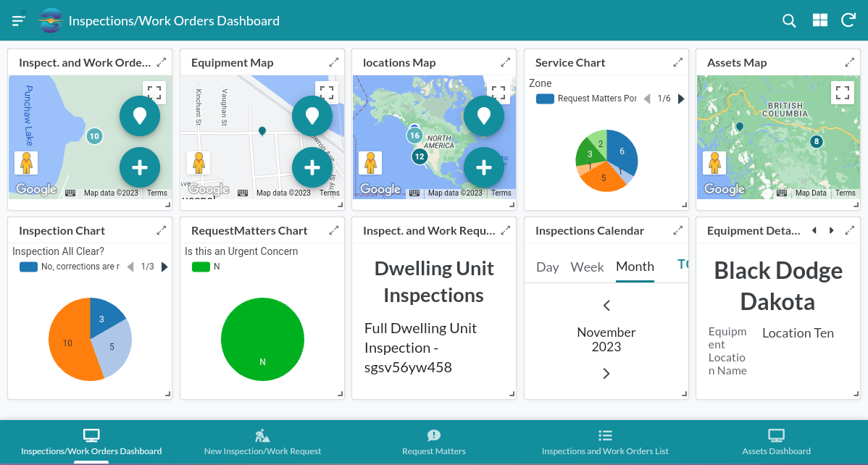
Task: Expand the Equipment Map to fullscreen
Action: coord(326,92)
